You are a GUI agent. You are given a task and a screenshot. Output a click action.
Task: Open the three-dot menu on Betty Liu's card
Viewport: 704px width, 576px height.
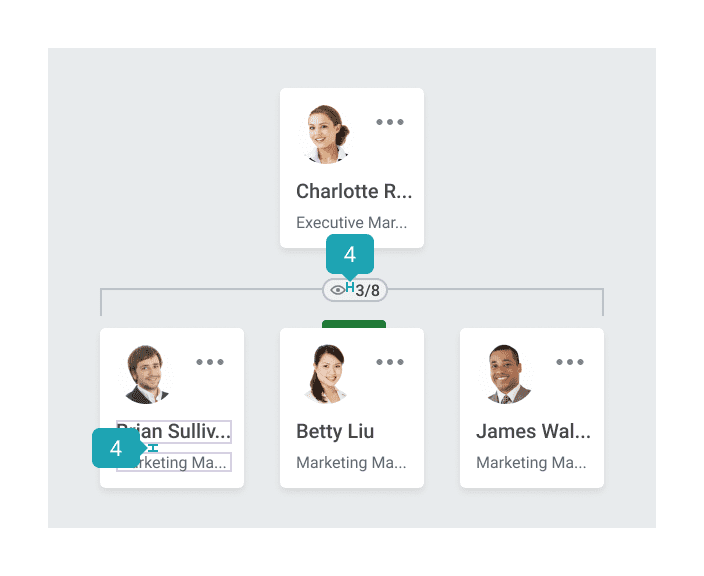pos(390,362)
